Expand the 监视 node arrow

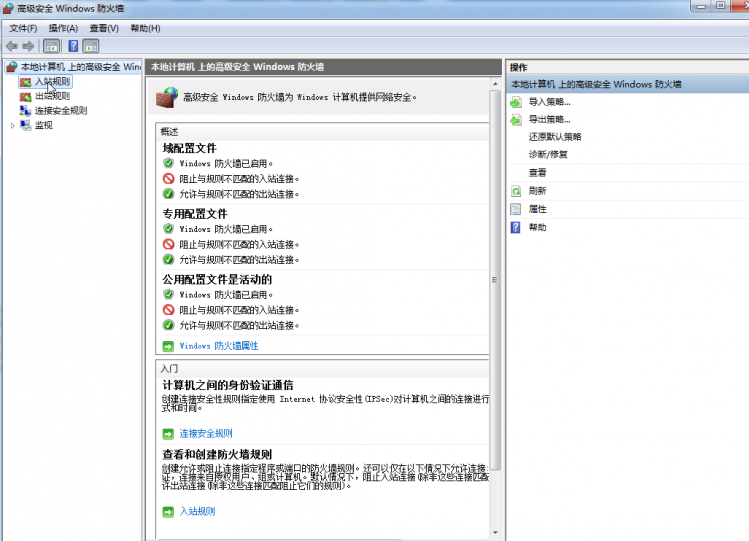click(12, 126)
